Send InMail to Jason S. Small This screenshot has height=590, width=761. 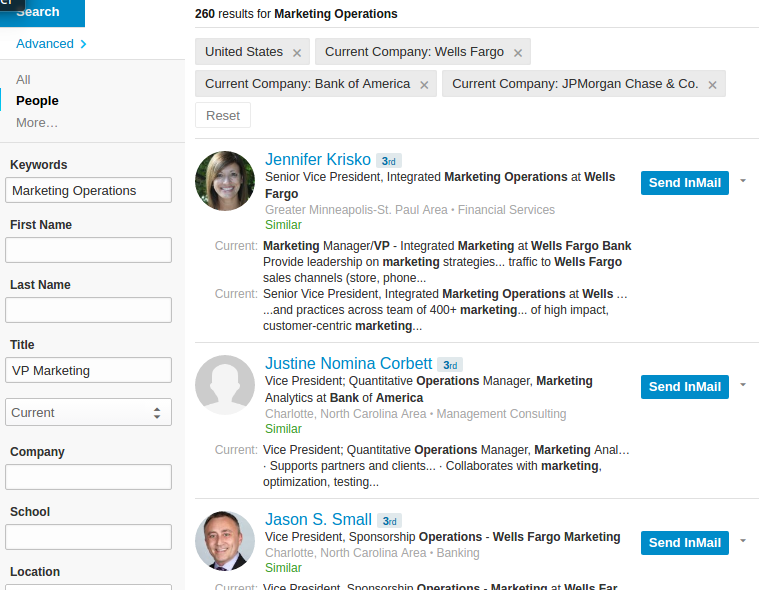tap(684, 543)
